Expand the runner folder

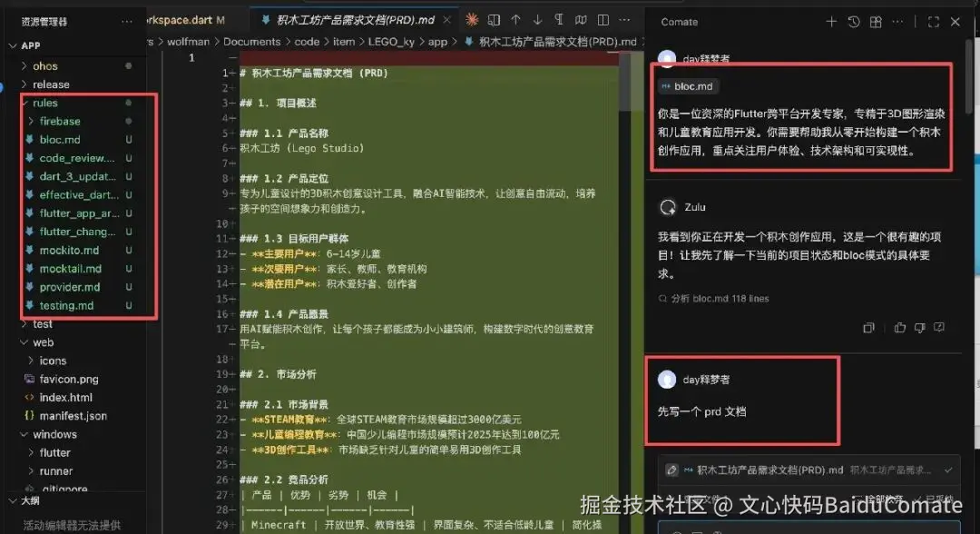pyautogui.click(x=31, y=470)
